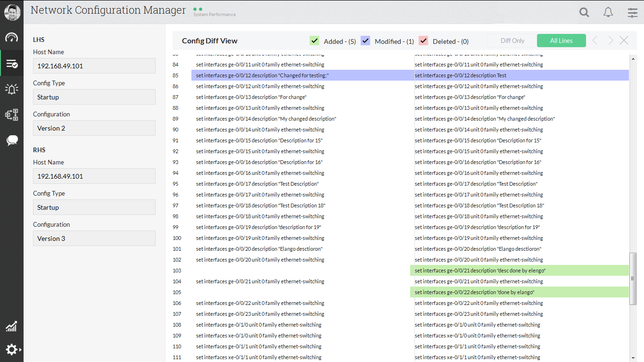
Task: Open the global search magnifier icon
Action: (584, 12)
